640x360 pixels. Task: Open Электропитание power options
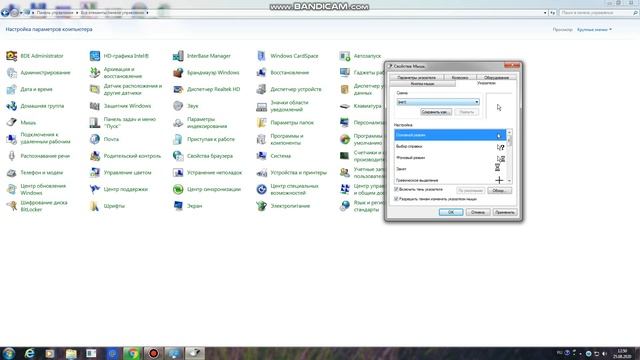coord(283,206)
